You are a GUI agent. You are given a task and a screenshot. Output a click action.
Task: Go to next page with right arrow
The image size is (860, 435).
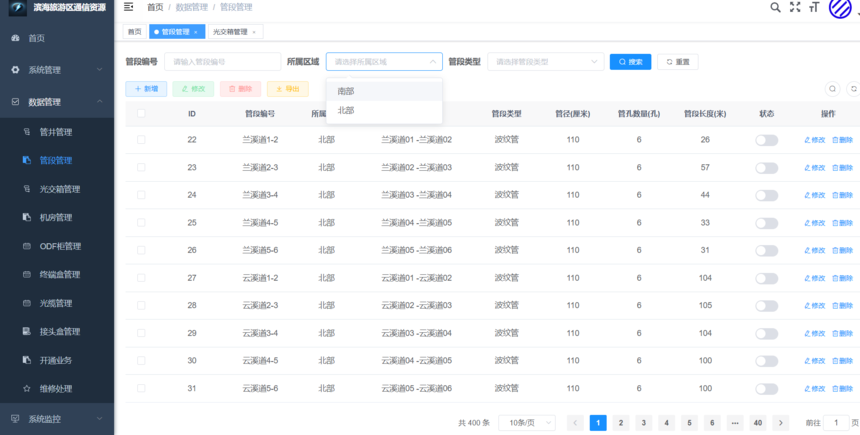point(780,423)
